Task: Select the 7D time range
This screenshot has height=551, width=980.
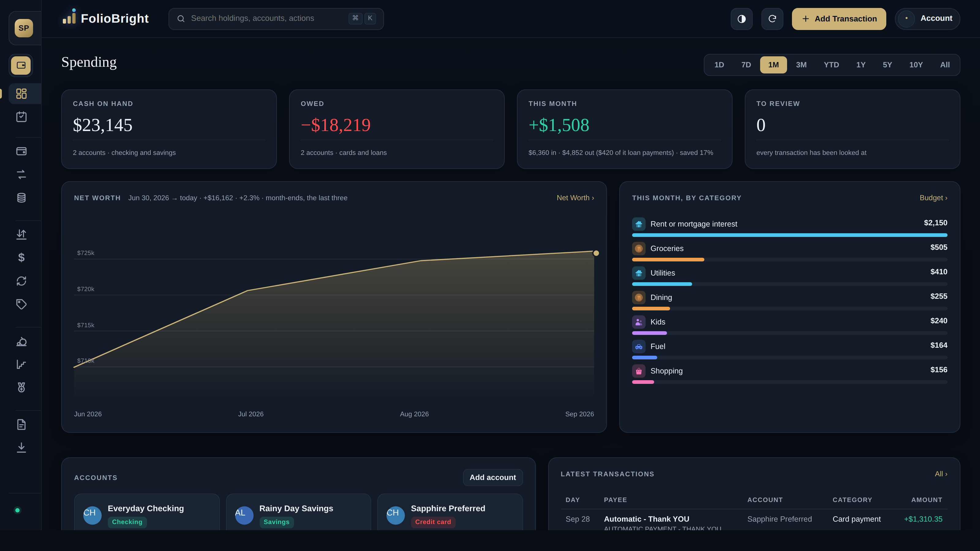Action: tap(746, 65)
